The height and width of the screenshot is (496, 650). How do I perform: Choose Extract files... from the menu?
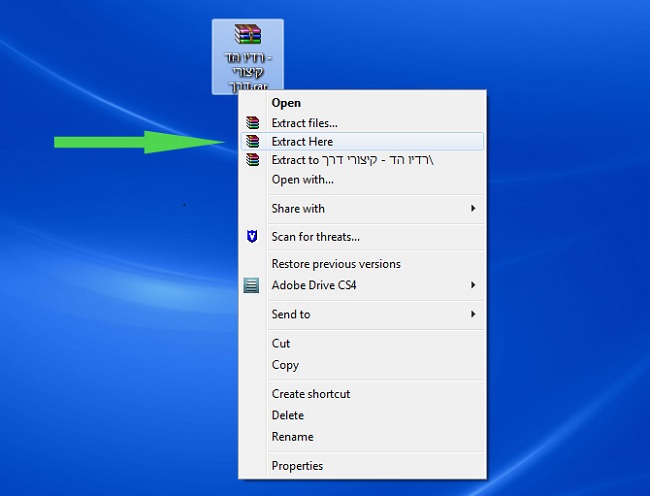pos(362,123)
